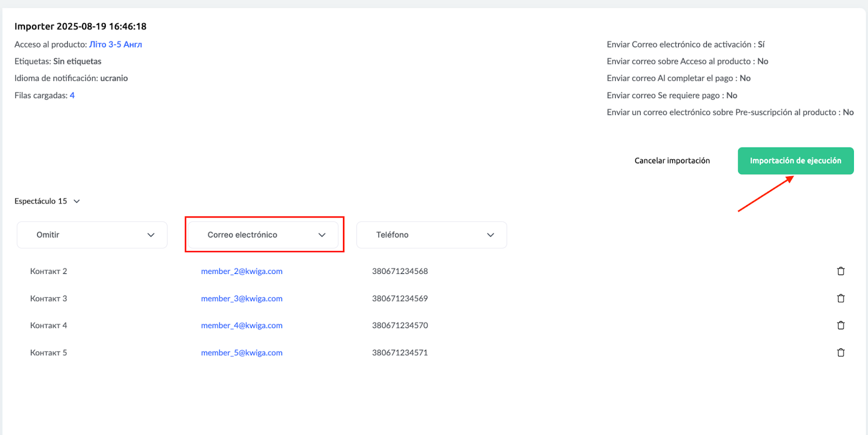868x435 pixels.
Task: Expand the Correo electrónico column dropdown
Action: (x=264, y=235)
